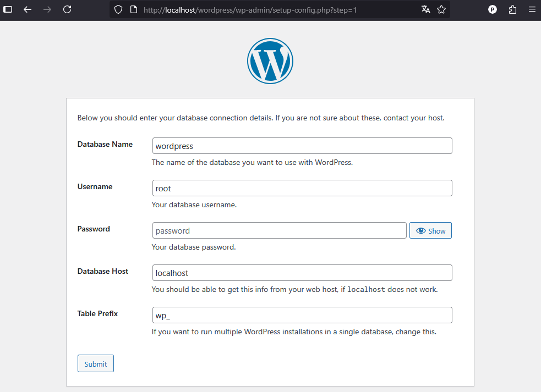
Task: Focus the Database Name field
Action: [x=302, y=146]
